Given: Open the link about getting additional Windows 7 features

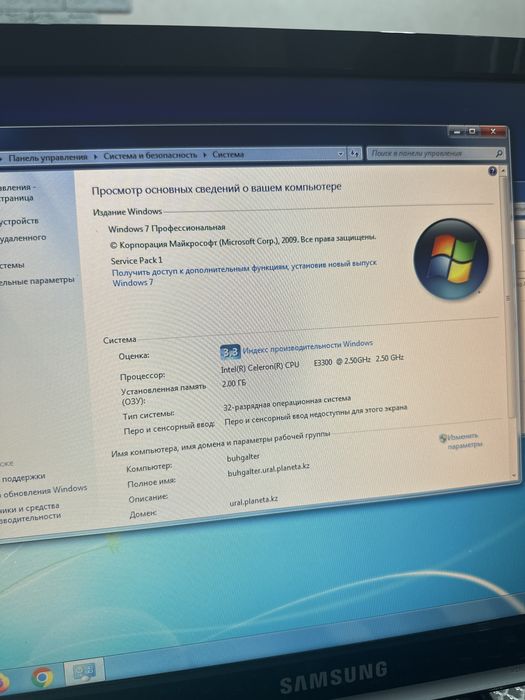Looking at the screenshot, I should (x=244, y=272).
